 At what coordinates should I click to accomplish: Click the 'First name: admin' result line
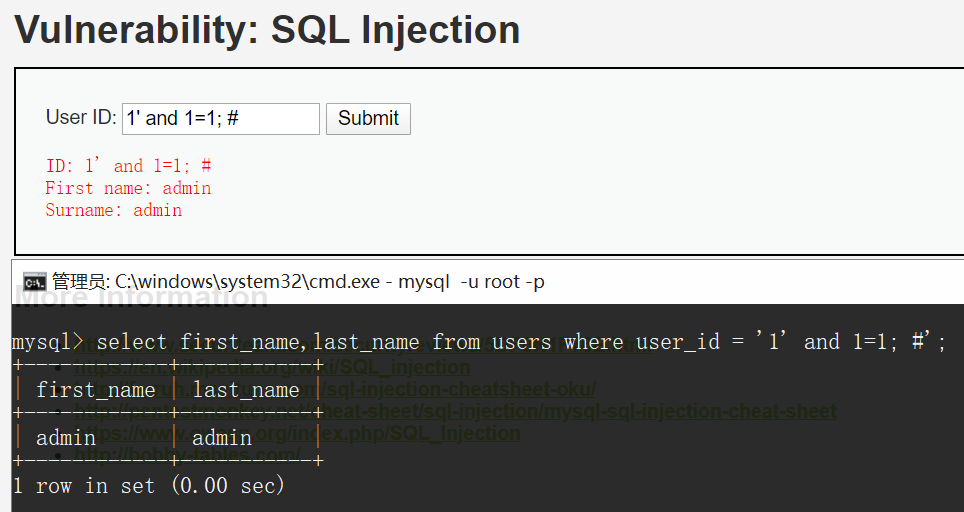[x=128, y=188]
